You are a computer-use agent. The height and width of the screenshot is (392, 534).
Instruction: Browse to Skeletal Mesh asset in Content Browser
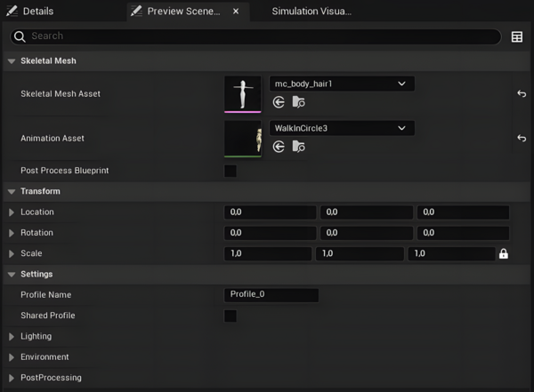click(x=298, y=102)
